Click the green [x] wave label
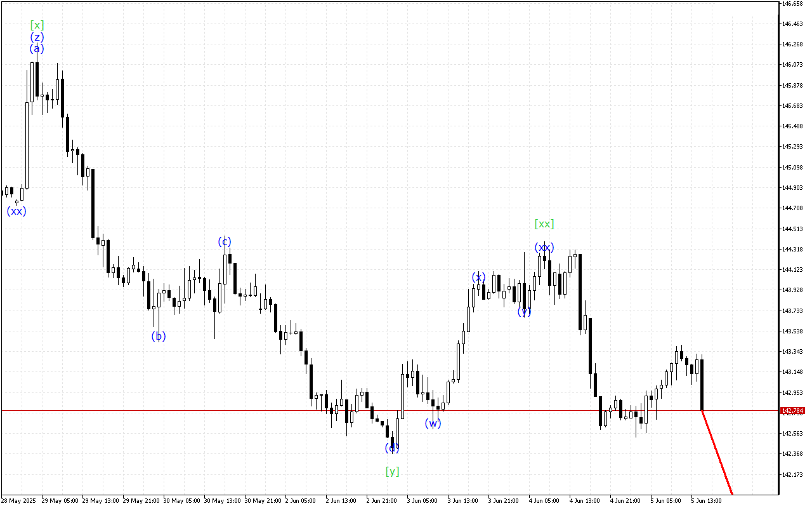 click(x=37, y=25)
